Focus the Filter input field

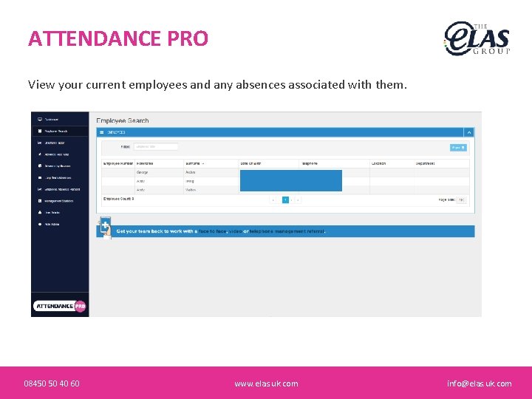point(156,147)
